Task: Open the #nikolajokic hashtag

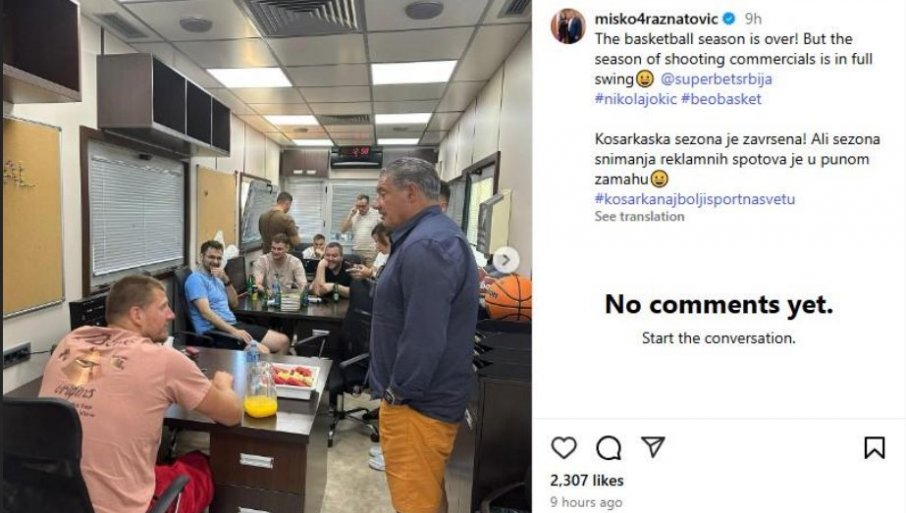Action: pyautogui.click(x=636, y=99)
